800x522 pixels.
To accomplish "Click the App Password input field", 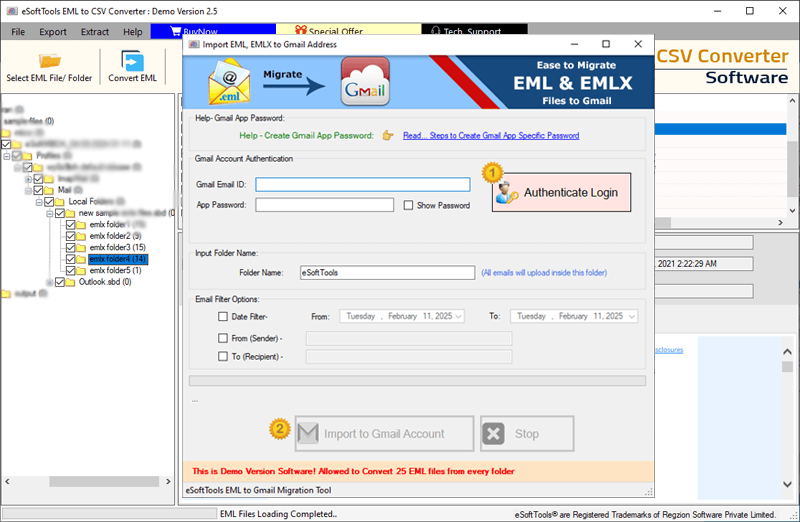I will 324,205.
